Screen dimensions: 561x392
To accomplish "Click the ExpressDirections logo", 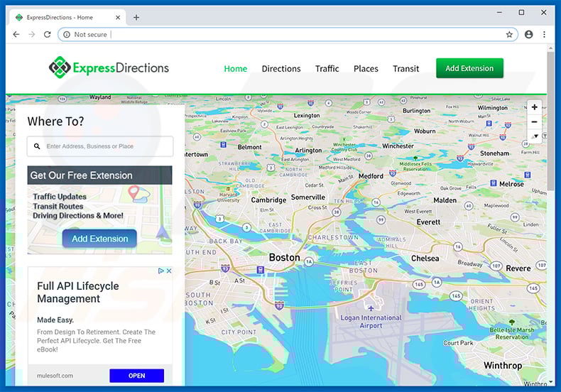I will tap(109, 67).
